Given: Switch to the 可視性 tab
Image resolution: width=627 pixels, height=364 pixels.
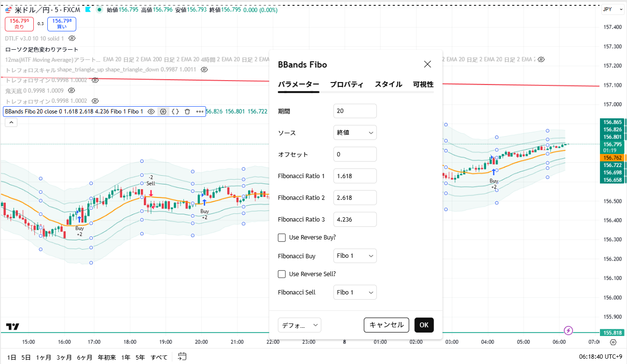Looking at the screenshot, I should click(423, 84).
